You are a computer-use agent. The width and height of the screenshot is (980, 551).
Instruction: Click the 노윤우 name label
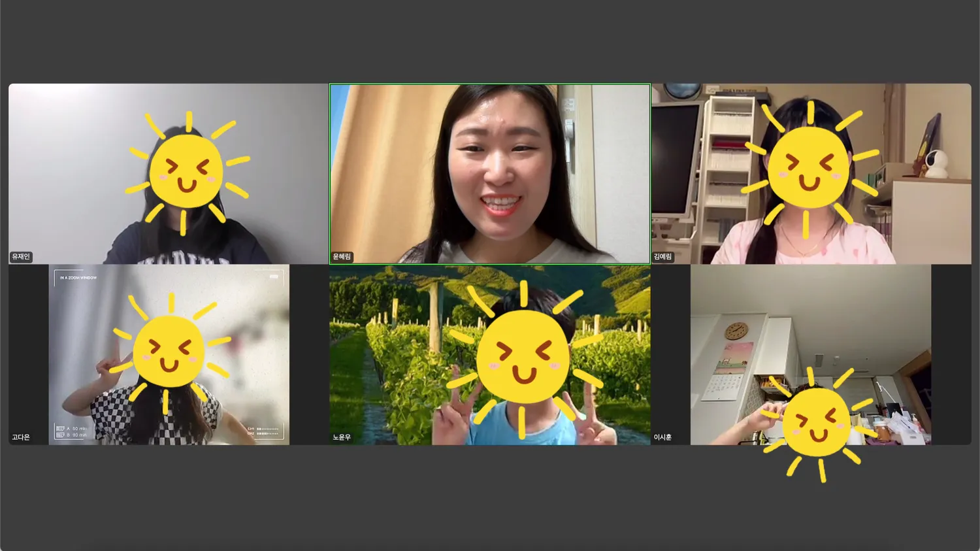[x=342, y=437]
